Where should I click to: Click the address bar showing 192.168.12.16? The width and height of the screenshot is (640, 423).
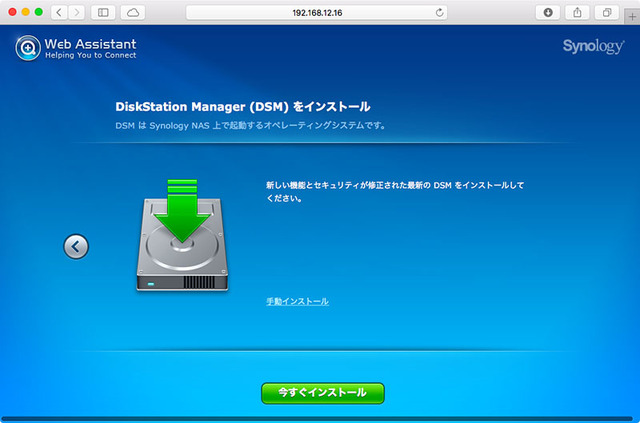click(x=317, y=12)
